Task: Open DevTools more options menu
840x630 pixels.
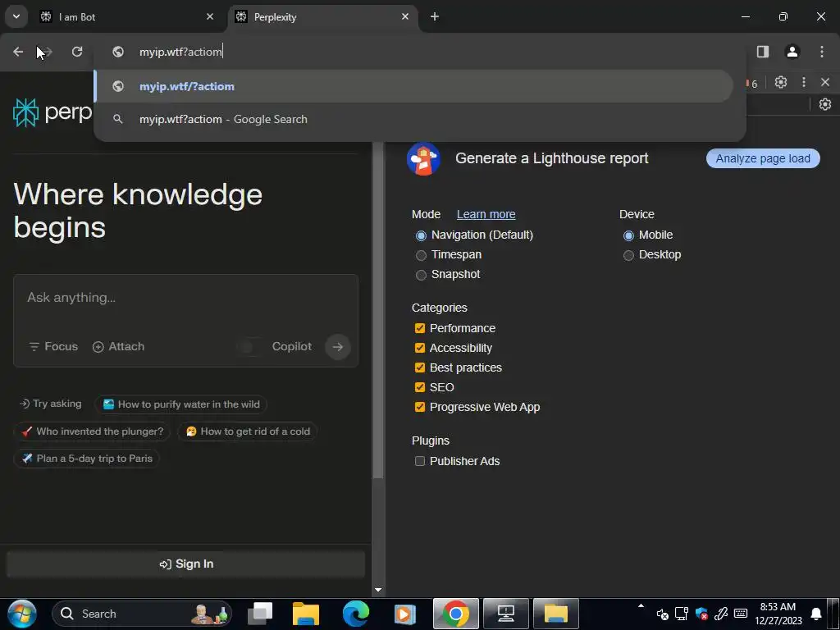Action: pyautogui.click(x=804, y=82)
